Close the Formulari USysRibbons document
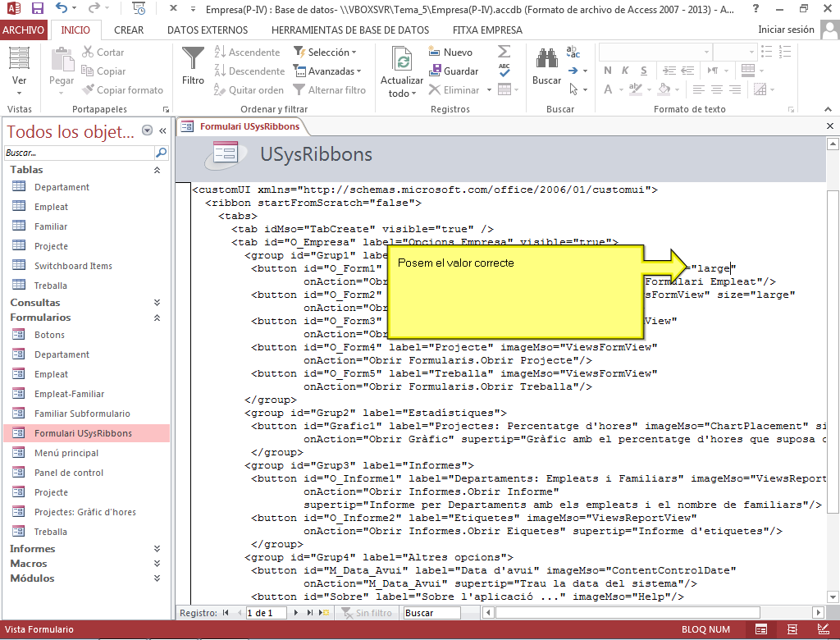 [830, 126]
